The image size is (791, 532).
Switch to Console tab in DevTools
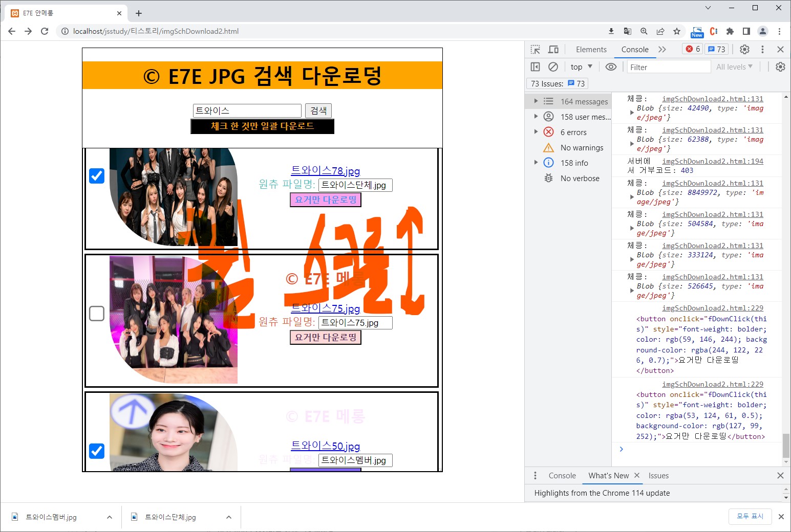click(x=635, y=50)
